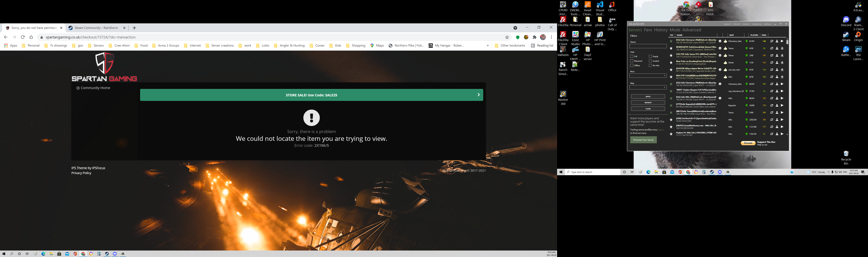The width and height of the screenshot is (868, 257).
Task: Open Apps shortcut in bookmarks bar
Action: click(x=11, y=46)
